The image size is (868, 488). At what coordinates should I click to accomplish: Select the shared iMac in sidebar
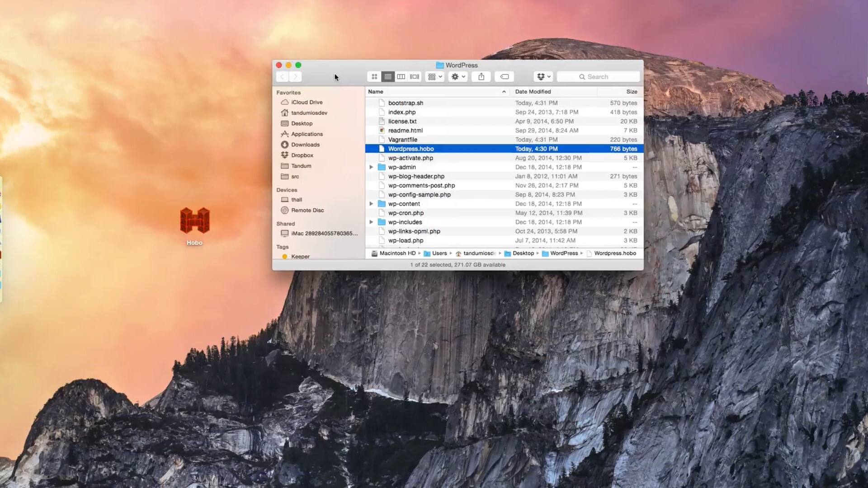click(319, 234)
